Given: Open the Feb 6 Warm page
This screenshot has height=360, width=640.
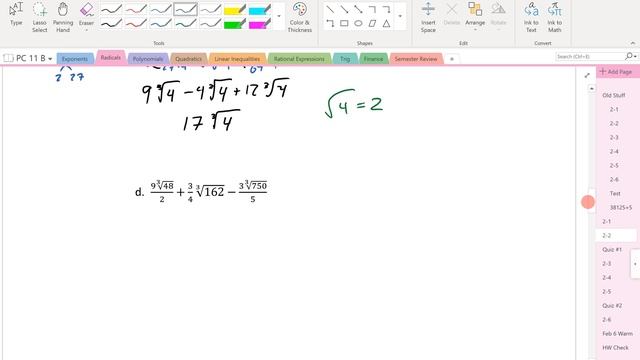Looking at the screenshot, I should 617,333.
